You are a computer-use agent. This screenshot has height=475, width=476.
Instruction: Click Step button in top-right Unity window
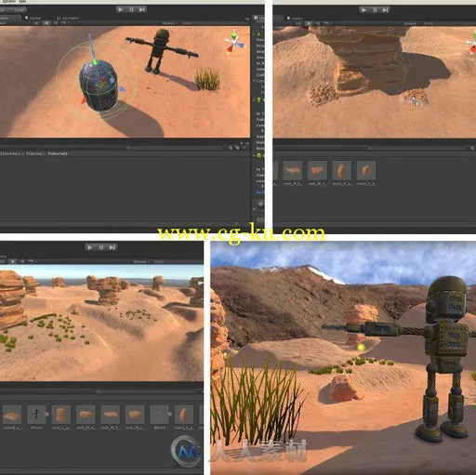coord(385,10)
